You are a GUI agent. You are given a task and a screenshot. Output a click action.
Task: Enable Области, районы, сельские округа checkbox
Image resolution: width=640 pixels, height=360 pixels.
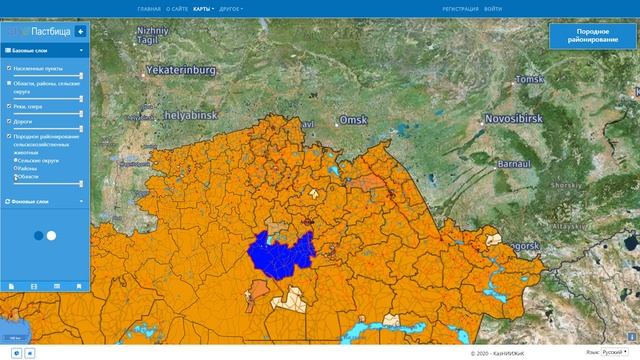pyautogui.click(x=9, y=83)
